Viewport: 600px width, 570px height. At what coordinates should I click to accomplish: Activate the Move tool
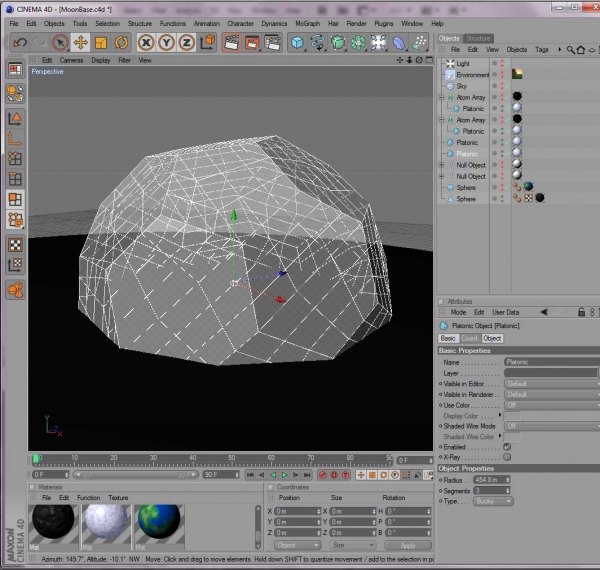[x=80, y=42]
